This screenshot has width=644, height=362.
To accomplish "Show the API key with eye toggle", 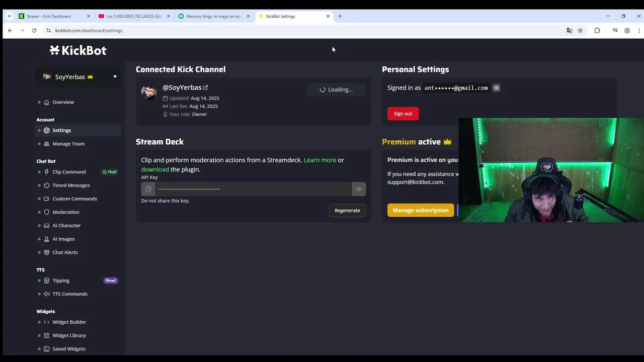I will [359, 189].
